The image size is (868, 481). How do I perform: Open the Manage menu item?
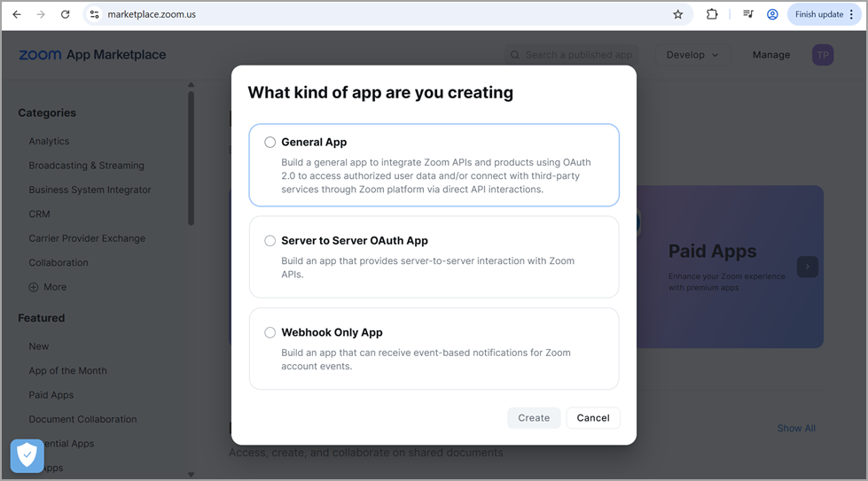(770, 55)
